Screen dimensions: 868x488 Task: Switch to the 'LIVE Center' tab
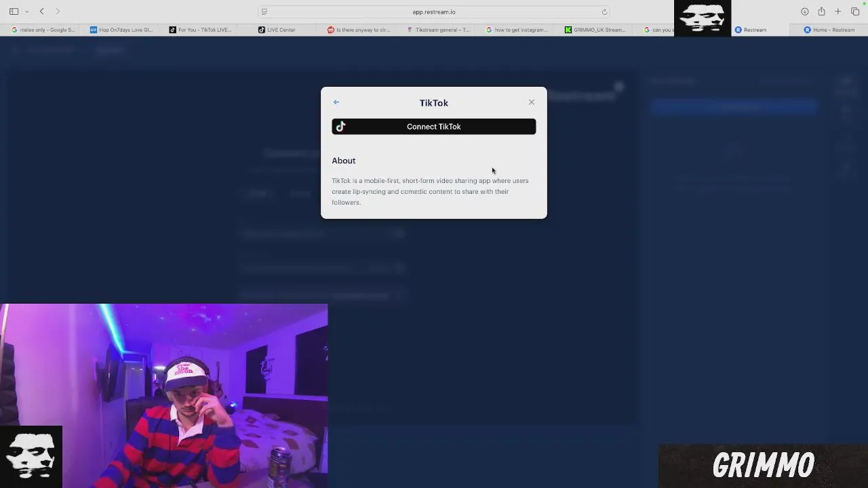coord(277,30)
